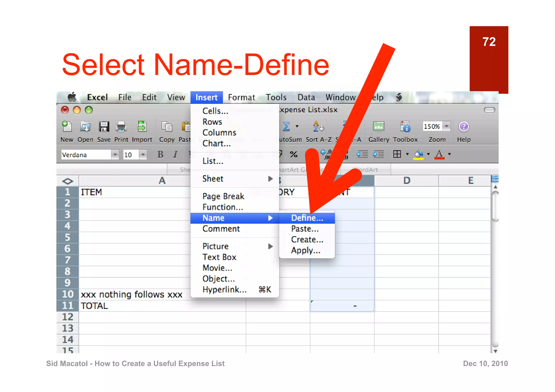Click the AutoSum sigma icon
This screenshot has width=555, height=392.
286,127
